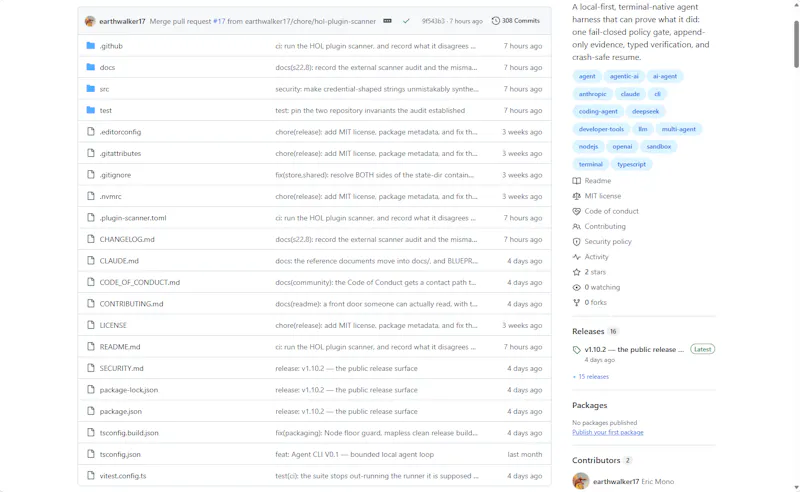Select the openai topic tag
This screenshot has height=492, width=800.
coord(622,146)
